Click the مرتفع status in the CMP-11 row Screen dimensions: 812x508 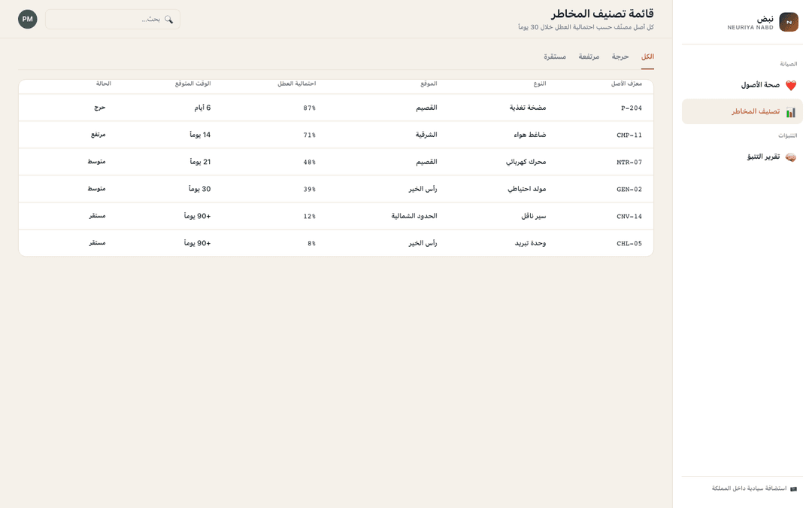(x=98, y=134)
